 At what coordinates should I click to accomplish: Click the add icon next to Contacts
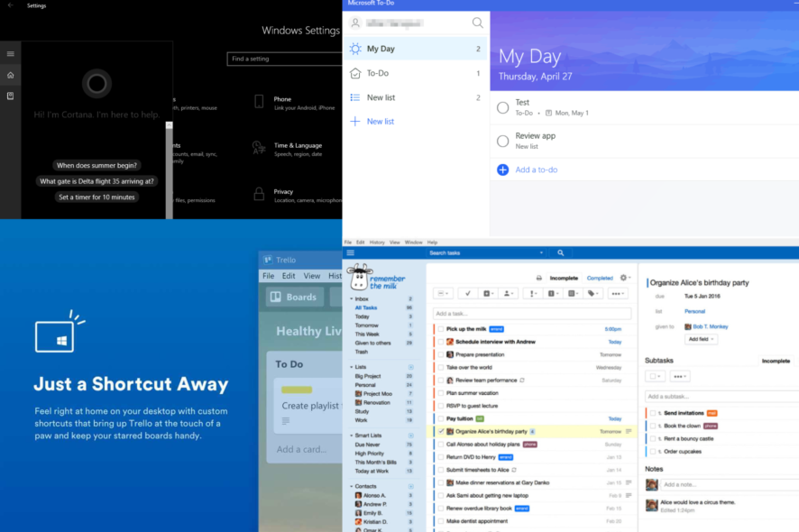click(x=410, y=487)
